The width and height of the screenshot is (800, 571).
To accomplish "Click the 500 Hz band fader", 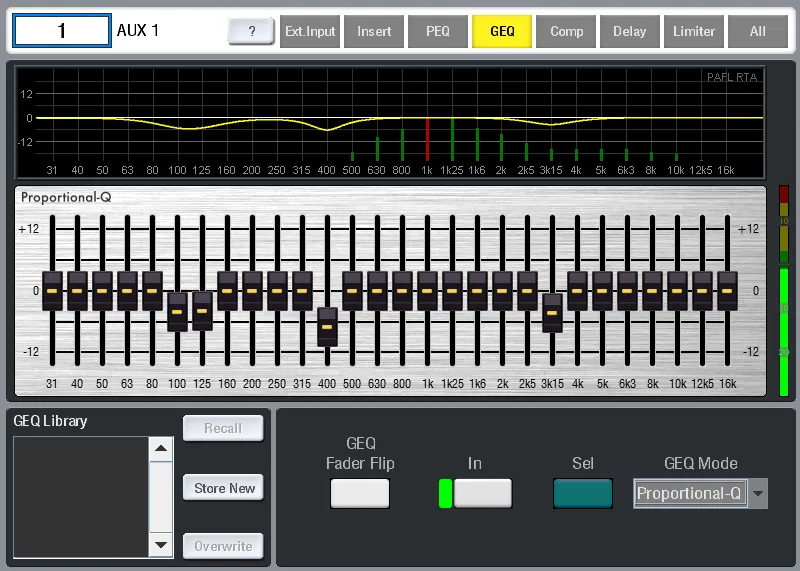I will 352,291.
